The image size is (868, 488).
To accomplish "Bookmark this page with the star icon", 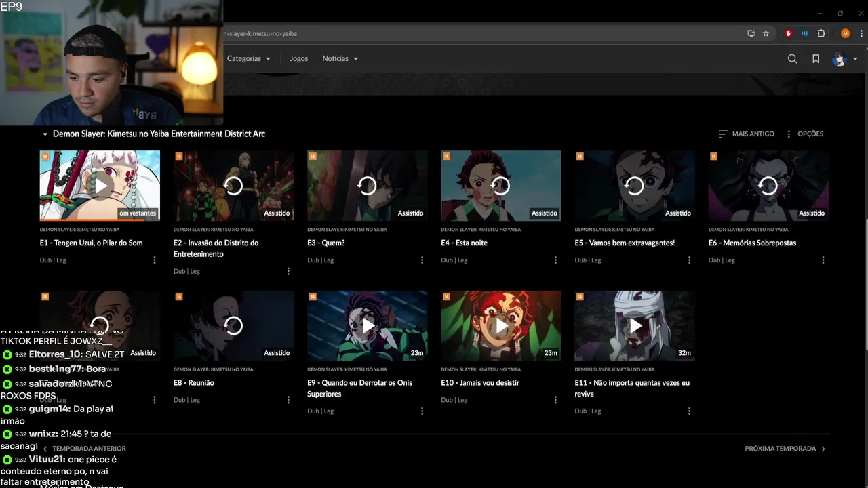I will click(766, 33).
